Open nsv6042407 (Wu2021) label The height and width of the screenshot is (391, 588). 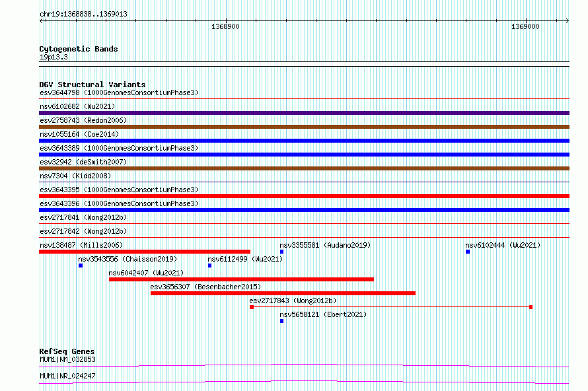click(x=146, y=273)
